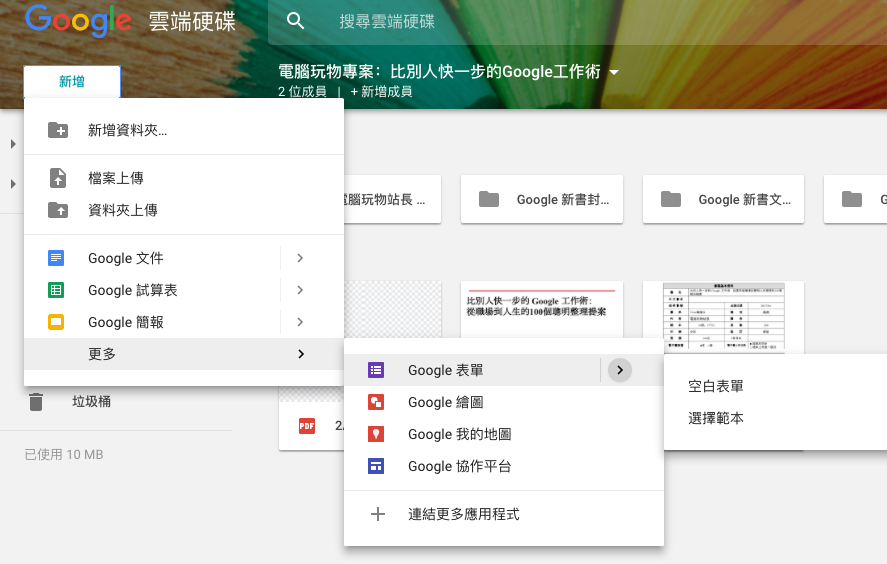Click the 雲端硬碟 product name

[192, 21]
